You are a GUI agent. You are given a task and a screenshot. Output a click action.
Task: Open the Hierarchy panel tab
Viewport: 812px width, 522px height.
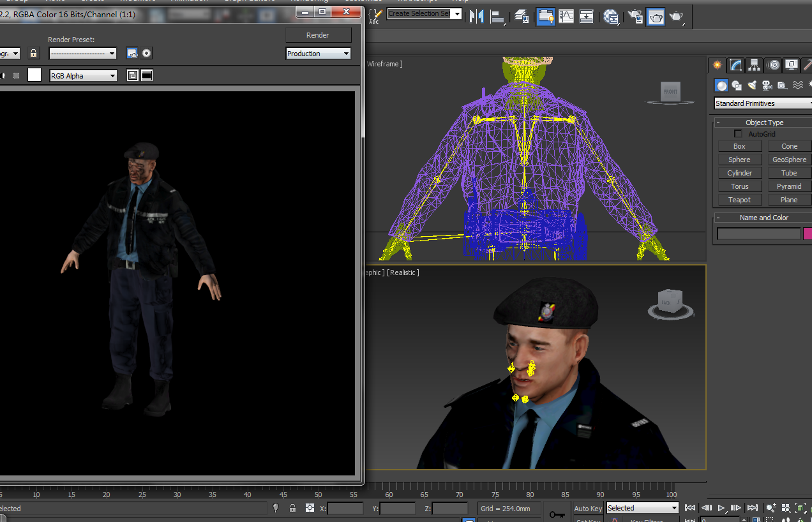[755, 65]
